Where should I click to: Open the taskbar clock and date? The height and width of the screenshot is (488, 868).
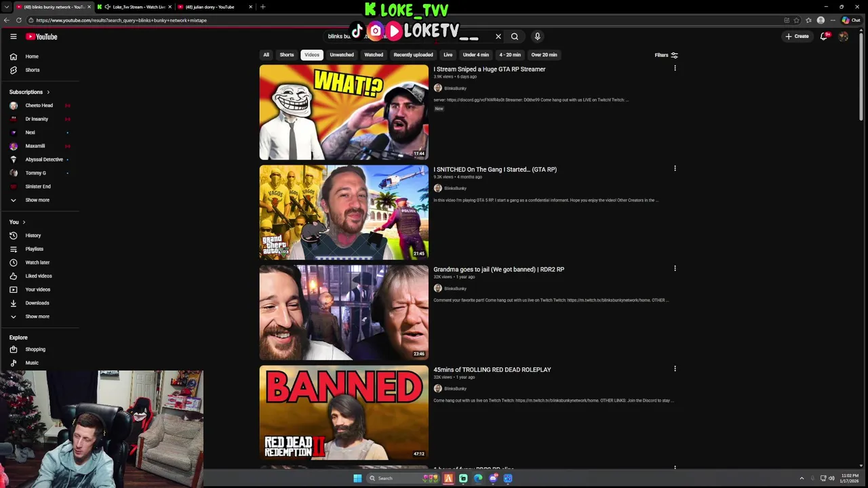click(849, 478)
